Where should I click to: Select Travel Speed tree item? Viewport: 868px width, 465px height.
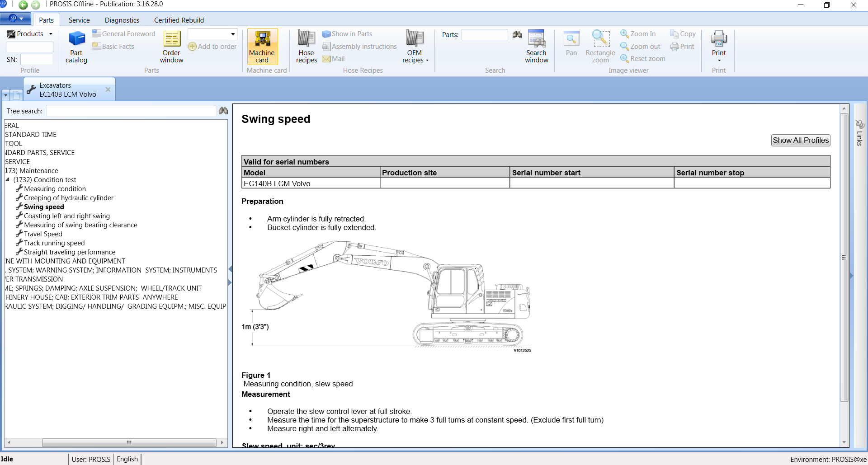tap(43, 234)
